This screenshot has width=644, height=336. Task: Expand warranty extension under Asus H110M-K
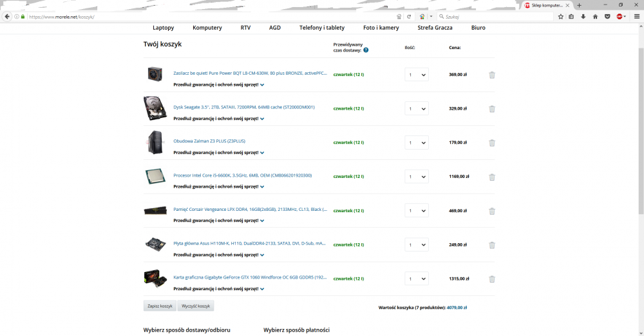(218, 255)
